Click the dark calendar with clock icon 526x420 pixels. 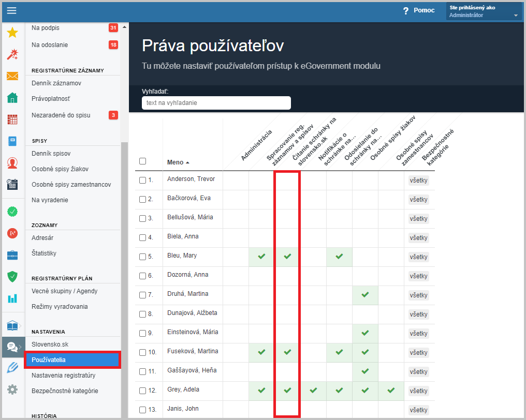coord(12,184)
